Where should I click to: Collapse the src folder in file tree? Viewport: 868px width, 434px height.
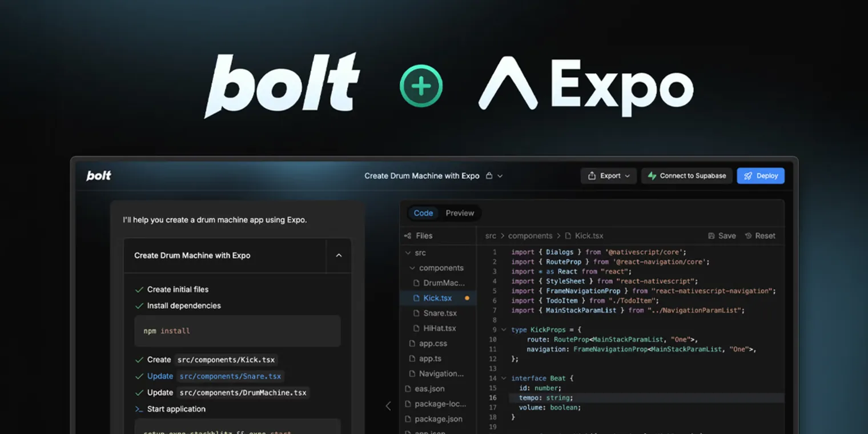408,252
